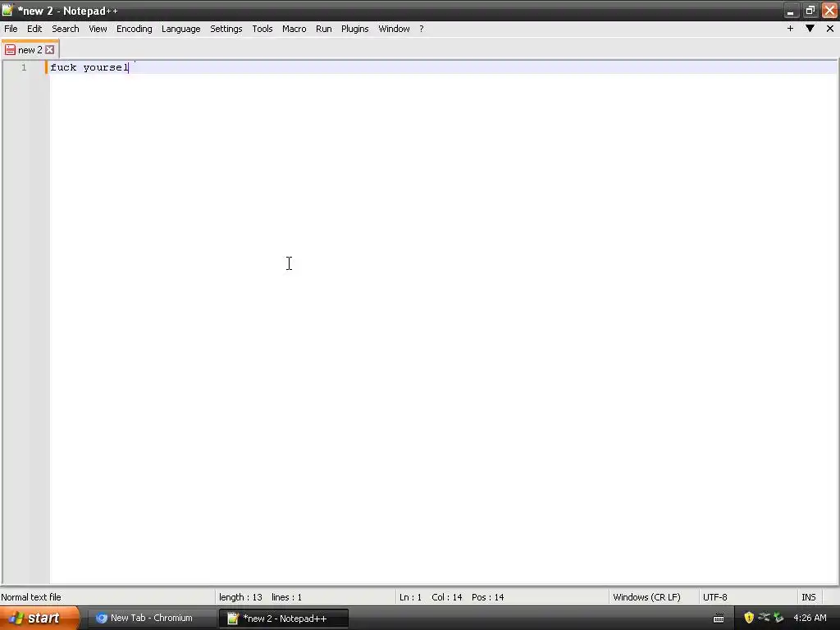840x630 pixels.
Task: Toggle INS insert mode in status bar
Action: pos(808,597)
